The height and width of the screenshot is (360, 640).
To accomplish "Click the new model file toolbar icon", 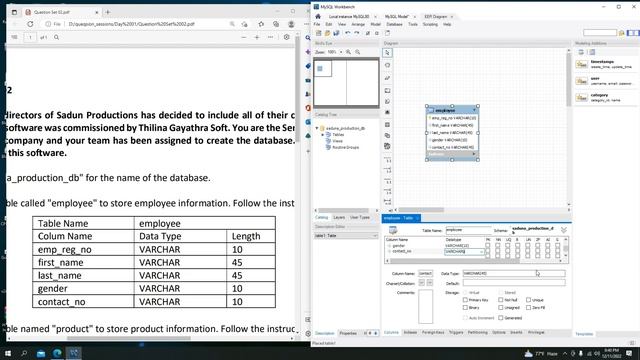I will (318, 33).
